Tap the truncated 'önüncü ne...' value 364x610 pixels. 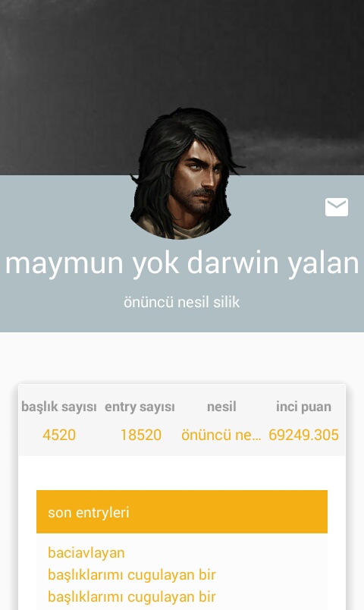221,435
